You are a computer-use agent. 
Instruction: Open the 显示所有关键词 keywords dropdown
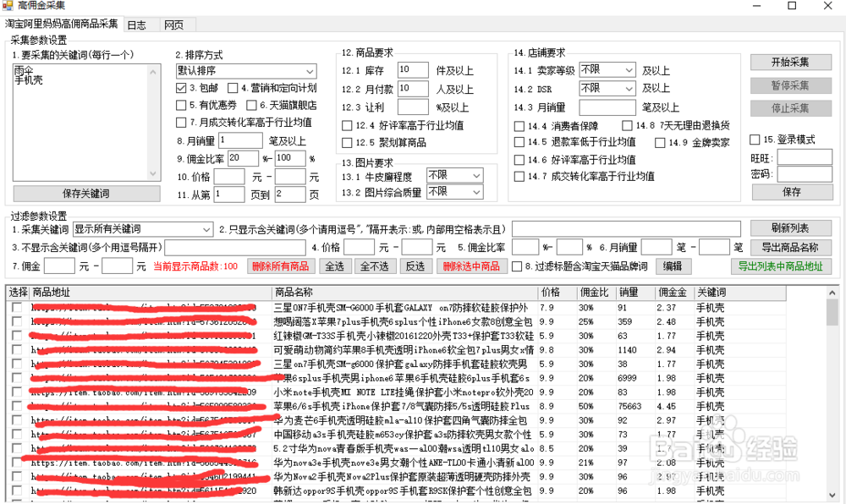pos(141,229)
